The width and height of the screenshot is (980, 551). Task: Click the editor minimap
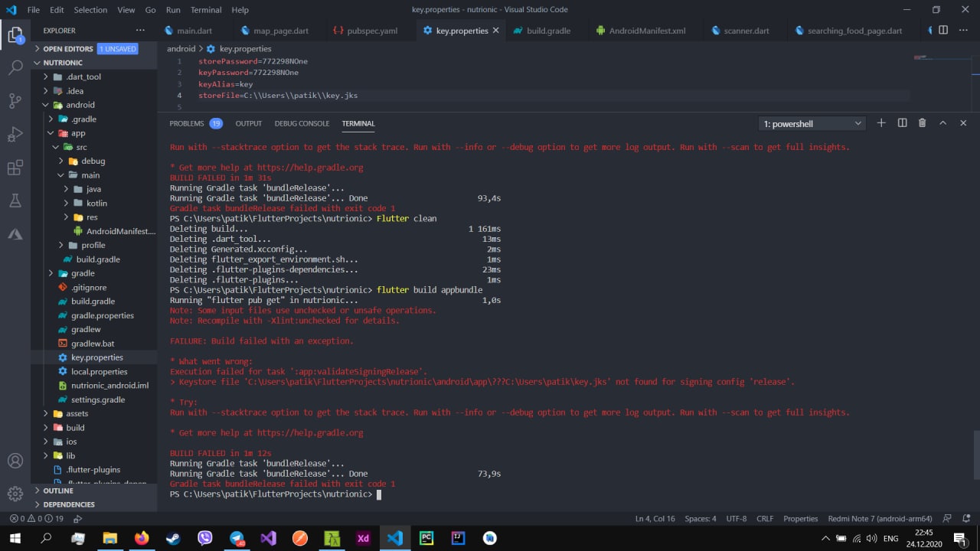click(942, 58)
